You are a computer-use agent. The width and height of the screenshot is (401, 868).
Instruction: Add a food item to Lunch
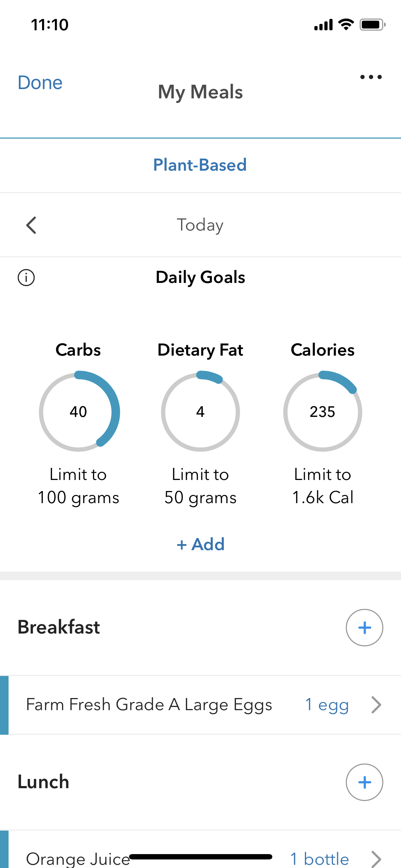pyautogui.click(x=364, y=782)
